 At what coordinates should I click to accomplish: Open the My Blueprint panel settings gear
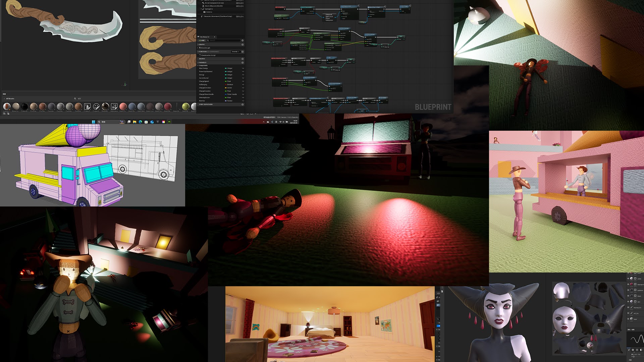(243, 40)
